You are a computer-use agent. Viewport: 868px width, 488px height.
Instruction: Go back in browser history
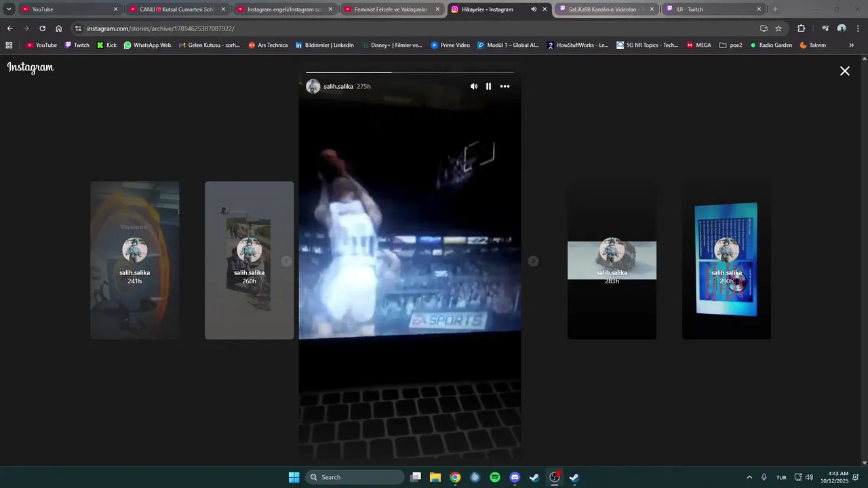tap(9, 28)
